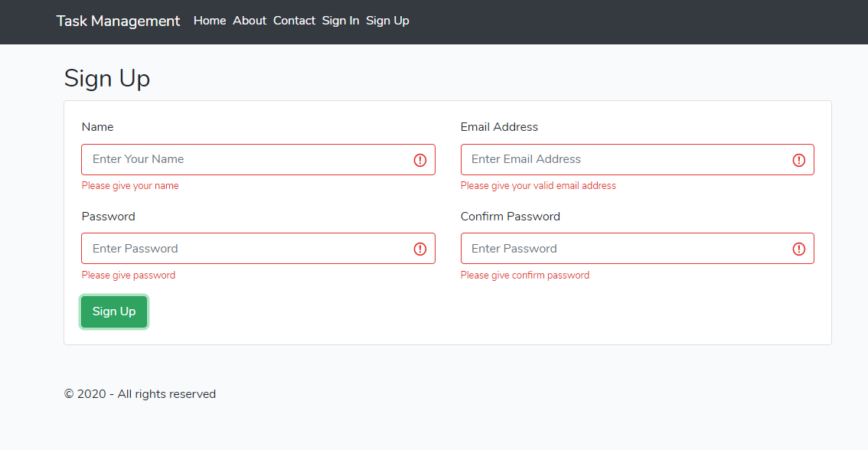
Task: Click into the Password input box
Action: coord(245,249)
